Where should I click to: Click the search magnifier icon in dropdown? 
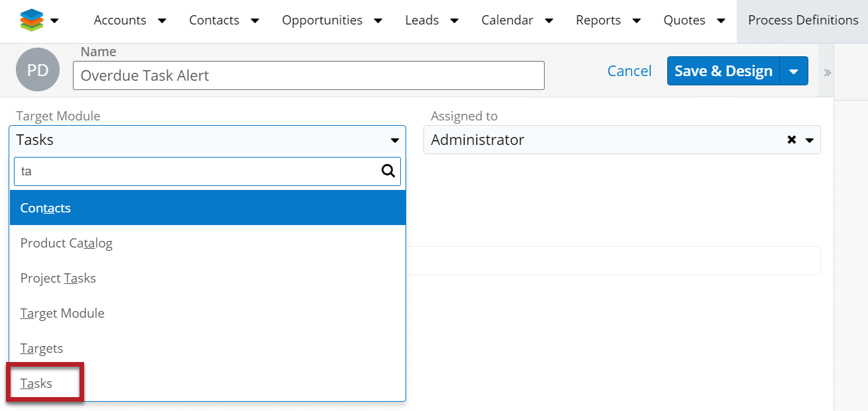[x=388, y=171]
